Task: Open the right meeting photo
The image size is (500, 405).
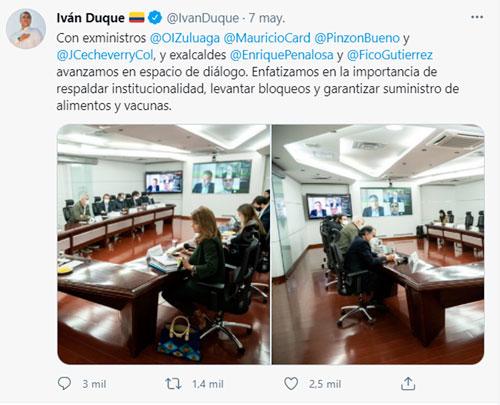Action: pyautogui.click(x=378, y=244)
